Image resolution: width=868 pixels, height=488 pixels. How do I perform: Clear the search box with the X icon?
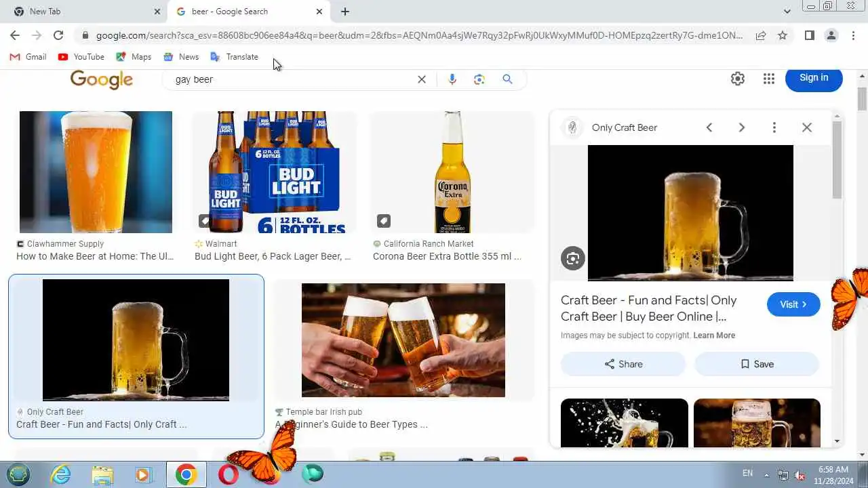[422, 79]
